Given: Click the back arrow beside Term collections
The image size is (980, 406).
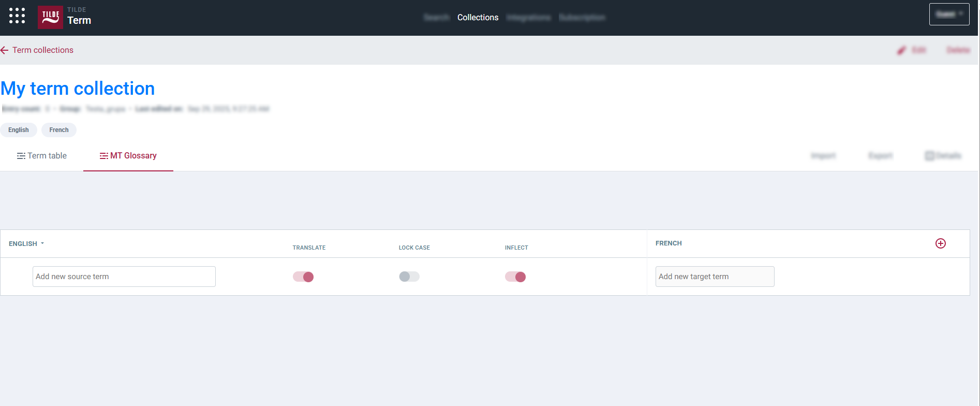Looking at the screenshot, I should pyautogui.click(x=5, y=50).
